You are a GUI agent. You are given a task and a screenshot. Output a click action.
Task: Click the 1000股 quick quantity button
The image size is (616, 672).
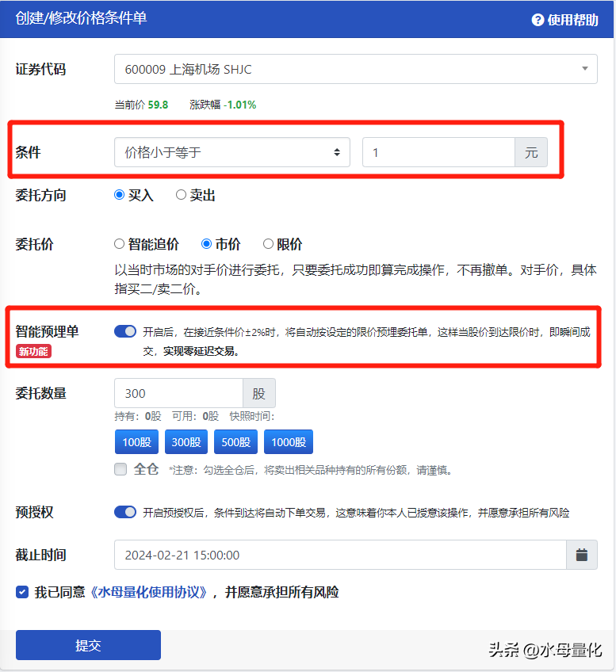click(289, 442)
